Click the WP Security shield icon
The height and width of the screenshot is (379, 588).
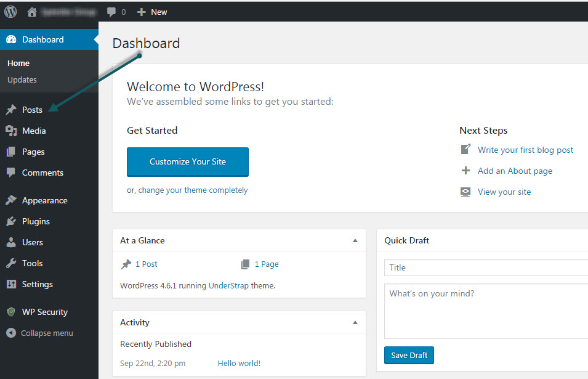click(11, 312)
